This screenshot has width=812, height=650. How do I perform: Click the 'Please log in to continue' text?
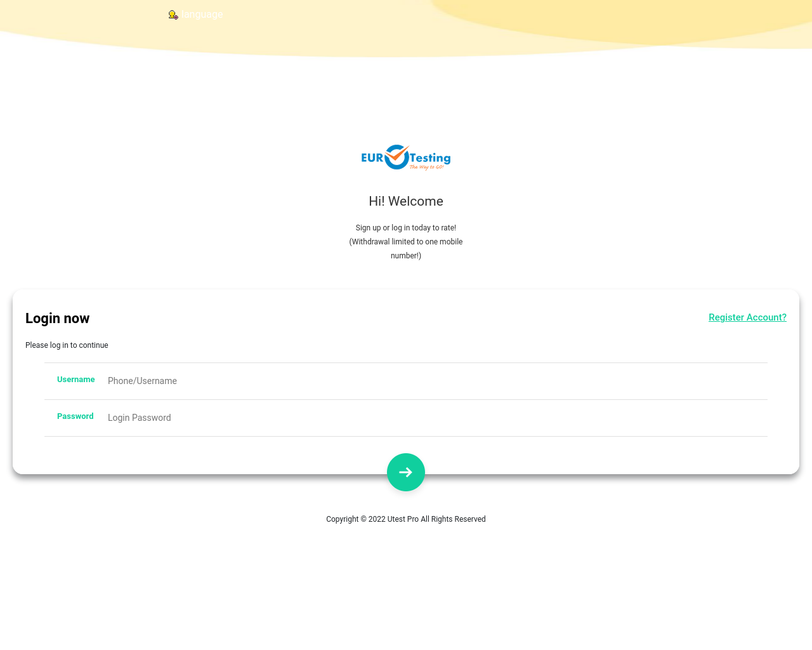67,345
